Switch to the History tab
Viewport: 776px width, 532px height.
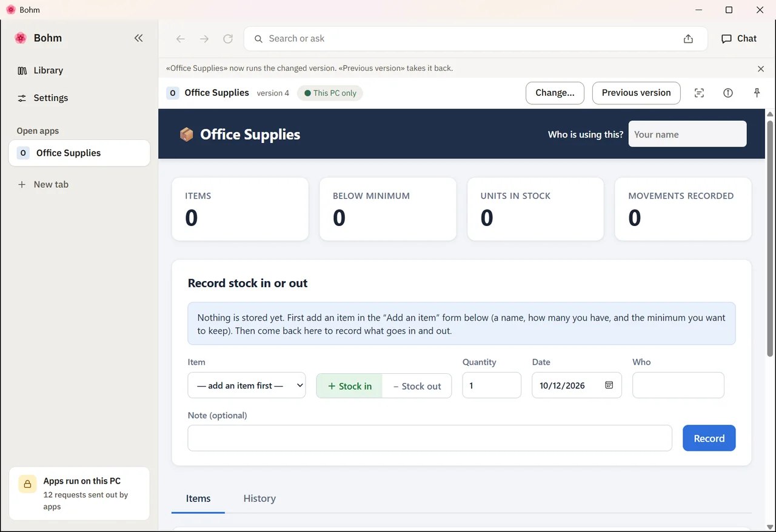[259, 499]
